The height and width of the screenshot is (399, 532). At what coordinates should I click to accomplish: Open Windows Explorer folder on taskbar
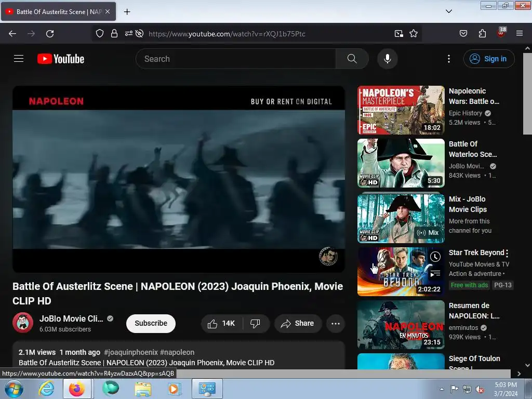pyautogui.click(x=143, y=389)
